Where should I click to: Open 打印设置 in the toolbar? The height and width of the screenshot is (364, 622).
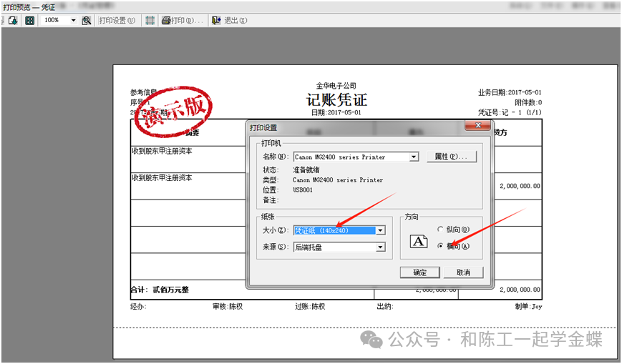[117, 21]
